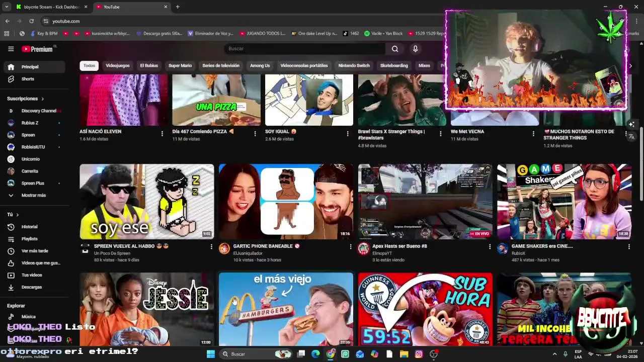
Task: Play SPREEN VUELVE AL HABBO thumbnail
Action: click(x=147, y=201)
